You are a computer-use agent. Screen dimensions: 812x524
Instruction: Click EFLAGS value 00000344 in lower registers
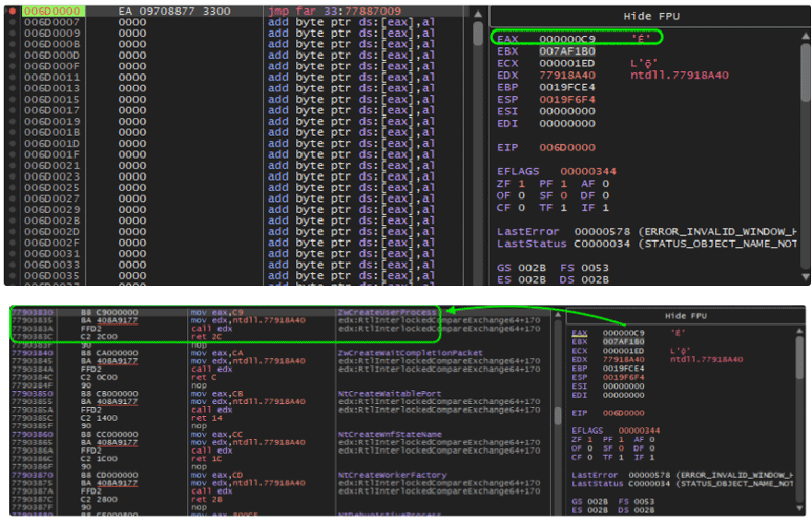coord(639,431)
